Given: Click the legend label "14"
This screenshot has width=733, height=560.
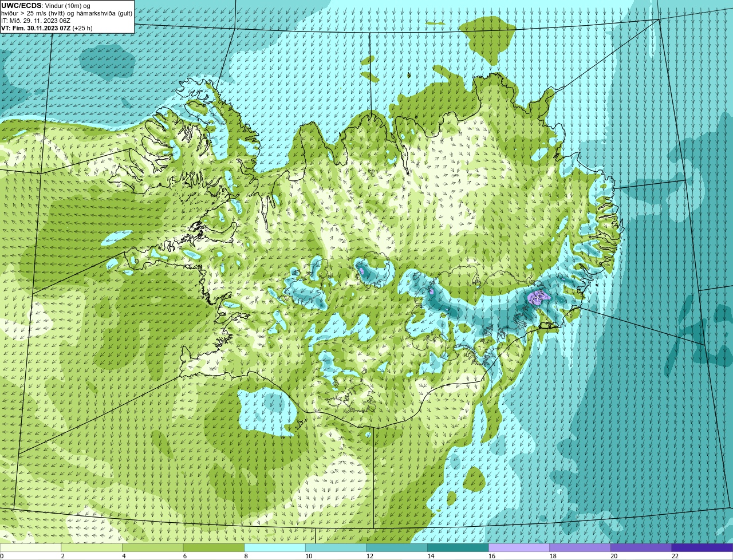Looking at the screenshot, I should (x=431, y=556).
